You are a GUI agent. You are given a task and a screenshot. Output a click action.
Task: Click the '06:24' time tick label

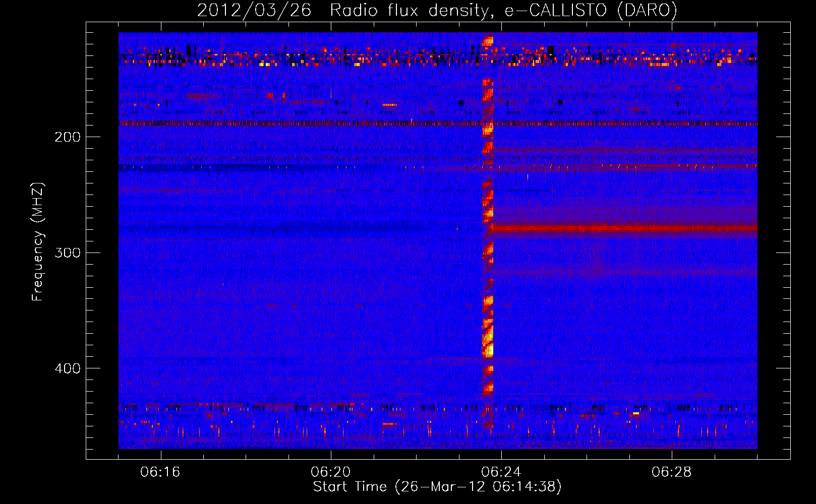(x=501, y=472)
